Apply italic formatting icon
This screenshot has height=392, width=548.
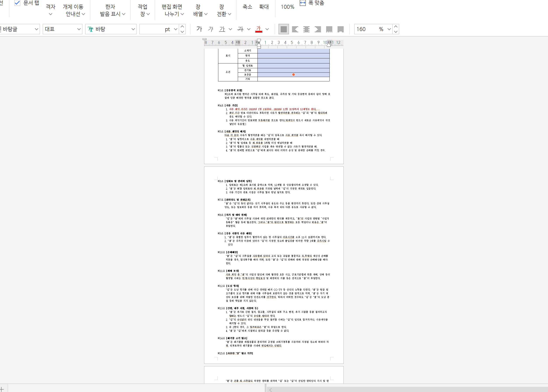(x=210, y=29)
